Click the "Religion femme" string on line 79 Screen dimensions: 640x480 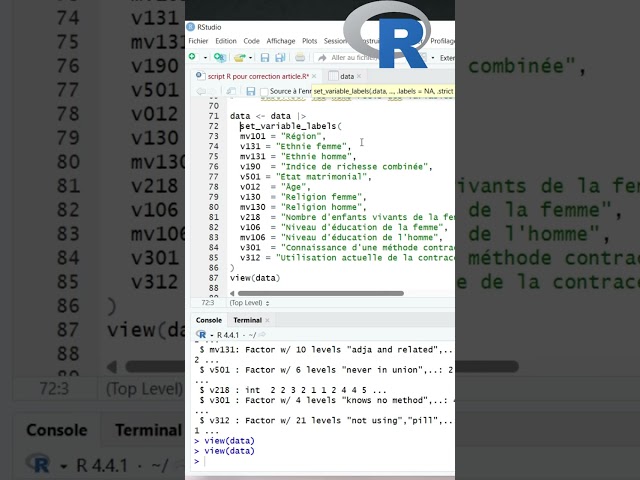(321, 197)
